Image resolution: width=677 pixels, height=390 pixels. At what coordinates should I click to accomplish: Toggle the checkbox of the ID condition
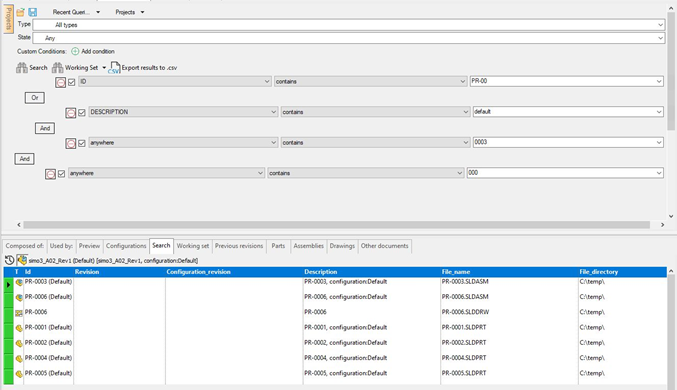point(72,82)
